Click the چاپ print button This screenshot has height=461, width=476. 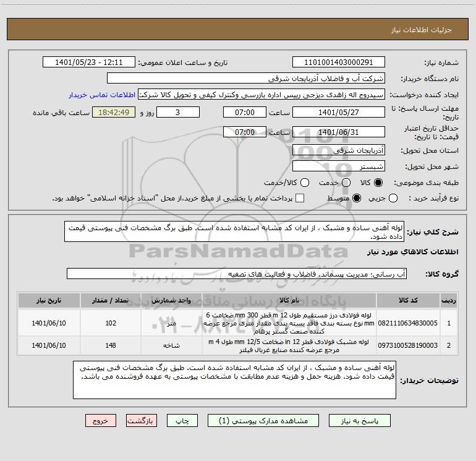[x=182, y=421]
